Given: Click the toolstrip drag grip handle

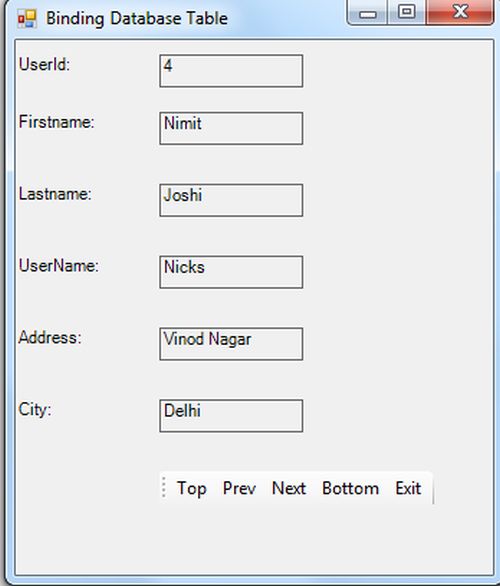Looking at the screenshot, I should (x=164, y=487).
